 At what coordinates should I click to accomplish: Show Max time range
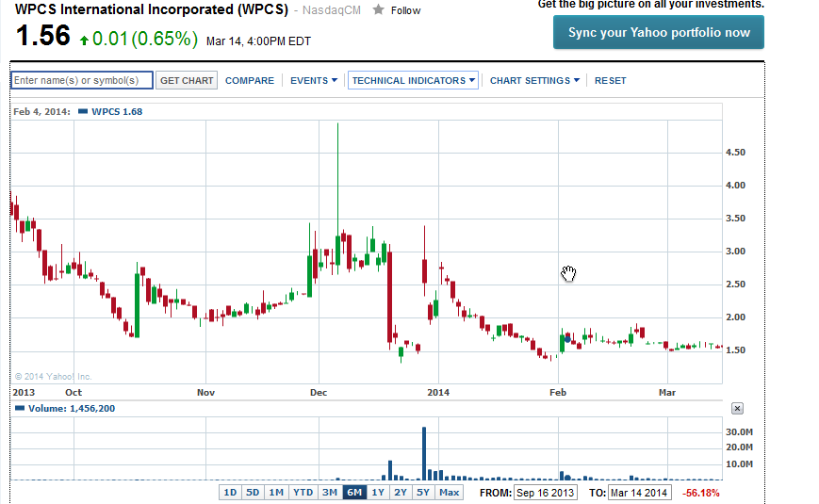pos(450,492)
